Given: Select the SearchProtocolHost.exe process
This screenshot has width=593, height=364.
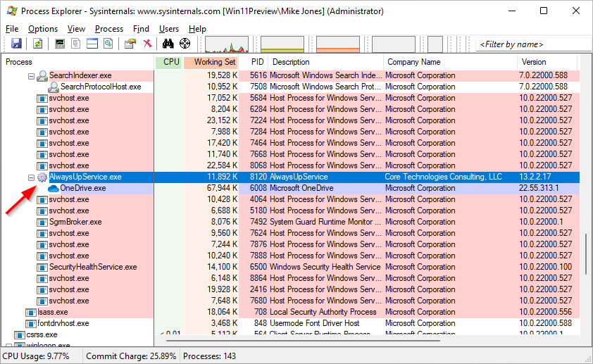Looking at the screenshot, I should tap(101, 87).
